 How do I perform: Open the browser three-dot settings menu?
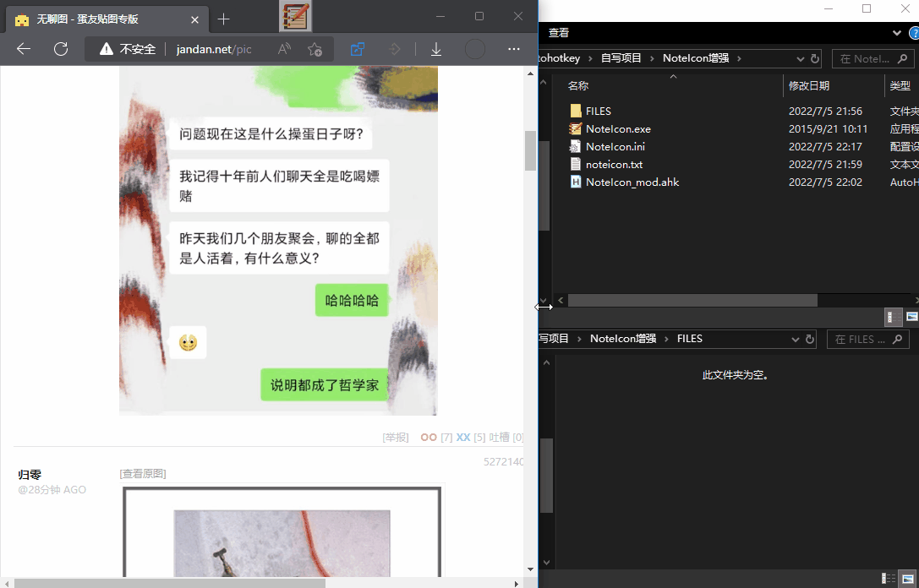(x=514, y=49)
